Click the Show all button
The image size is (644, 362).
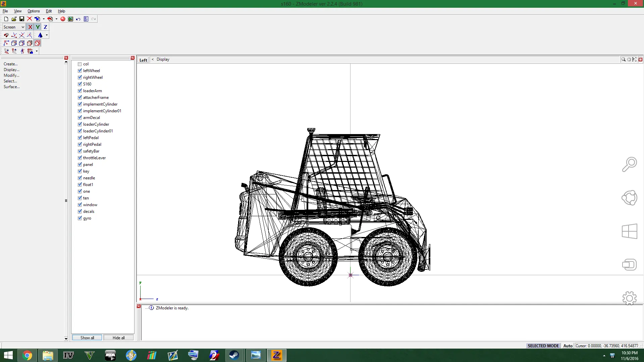click(87, 338)
